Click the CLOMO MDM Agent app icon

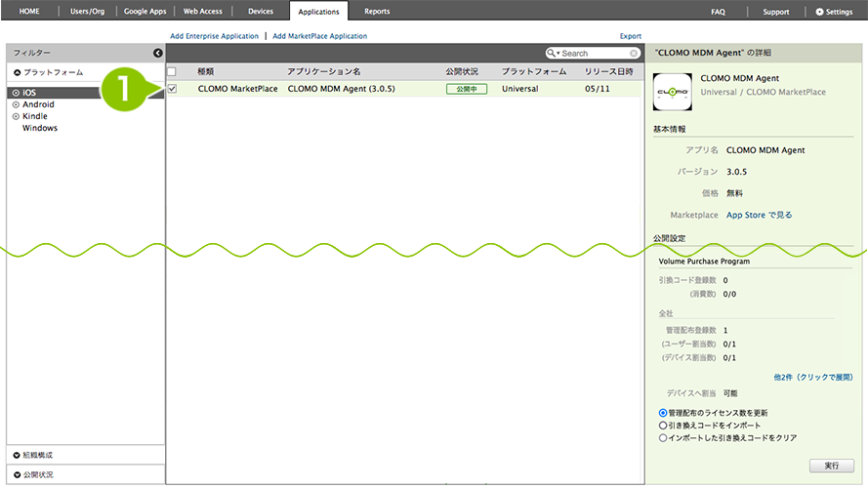[x=672, y=92]
